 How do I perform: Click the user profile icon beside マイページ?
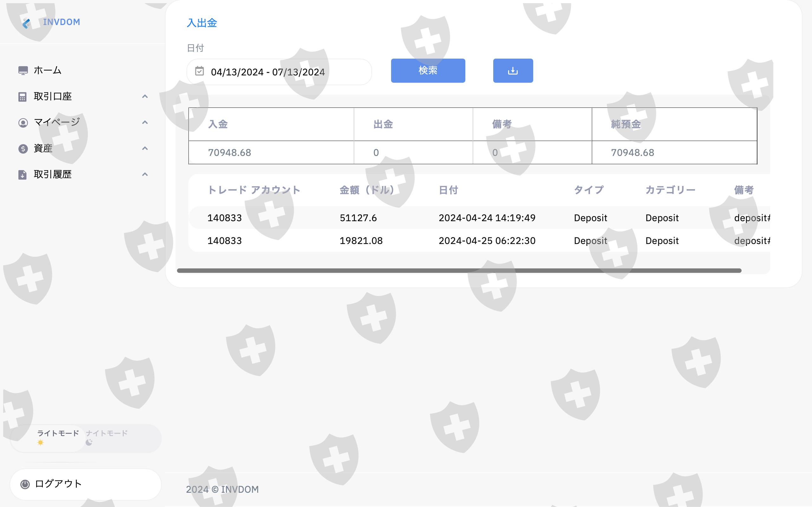coord(23,123)
